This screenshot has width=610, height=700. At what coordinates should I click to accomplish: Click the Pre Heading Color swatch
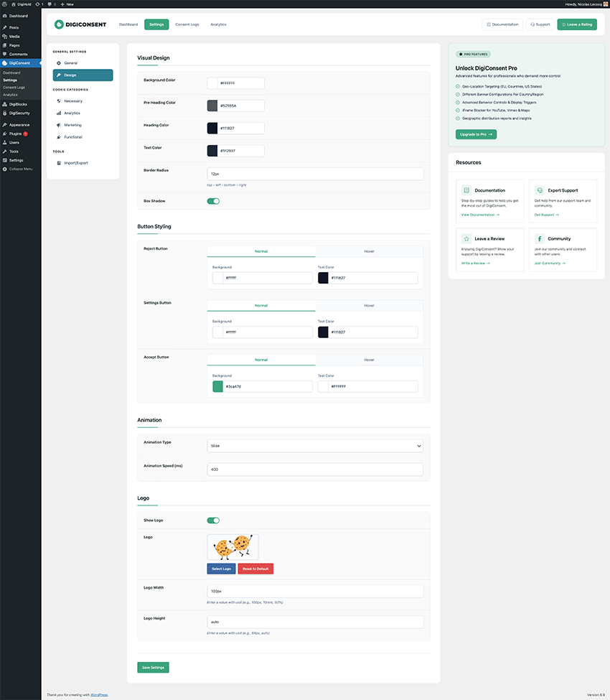pyautogui.click(x=212, y=106)
